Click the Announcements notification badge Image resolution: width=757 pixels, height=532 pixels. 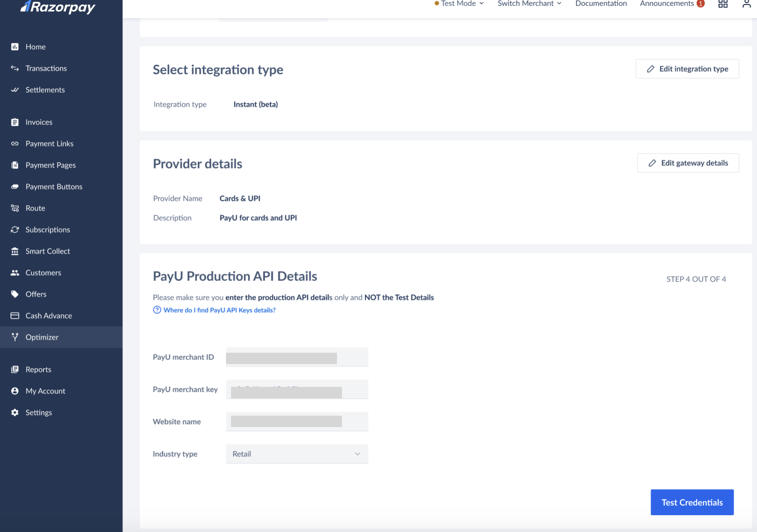(x=700, y=4)
